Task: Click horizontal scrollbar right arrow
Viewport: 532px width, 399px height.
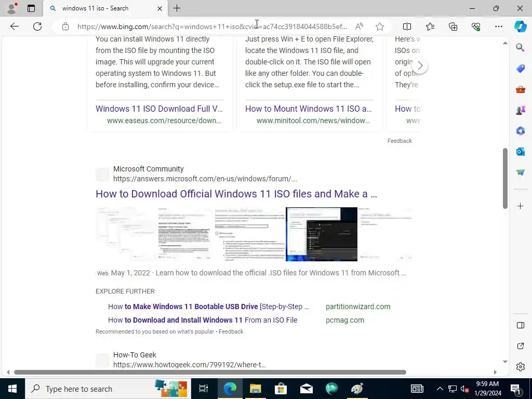Action: click(x=495, y=372)
